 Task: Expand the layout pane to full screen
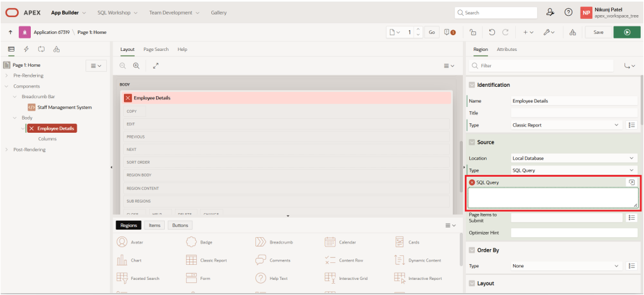[x=156, y=65]
